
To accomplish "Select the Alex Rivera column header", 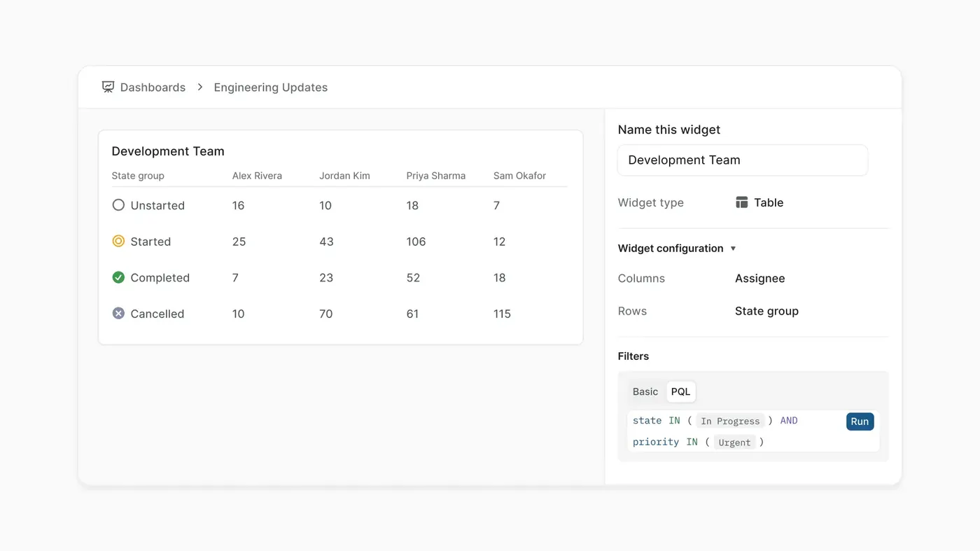I will coord(257,176).
